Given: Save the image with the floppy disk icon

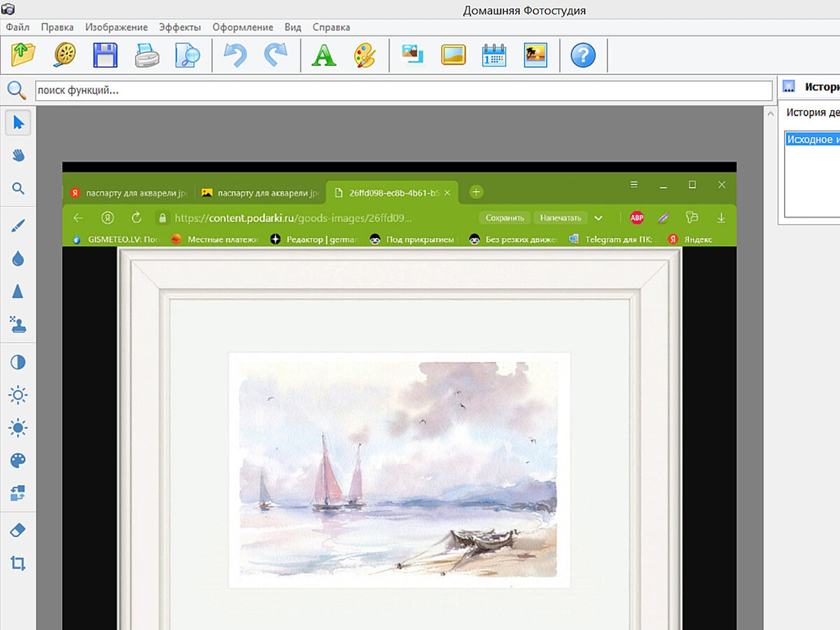Looking at the screenshot, I should pos(105,55).
